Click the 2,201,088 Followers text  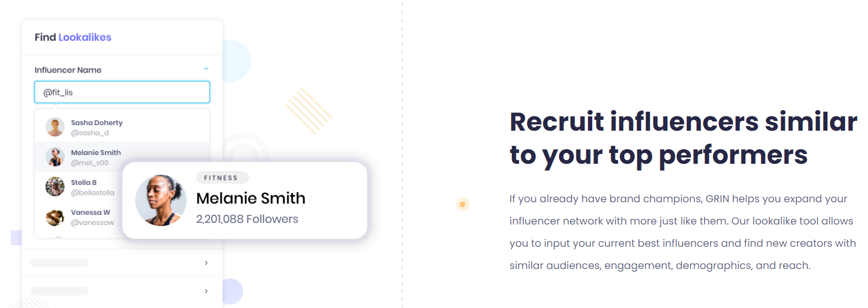click(247, 219)
